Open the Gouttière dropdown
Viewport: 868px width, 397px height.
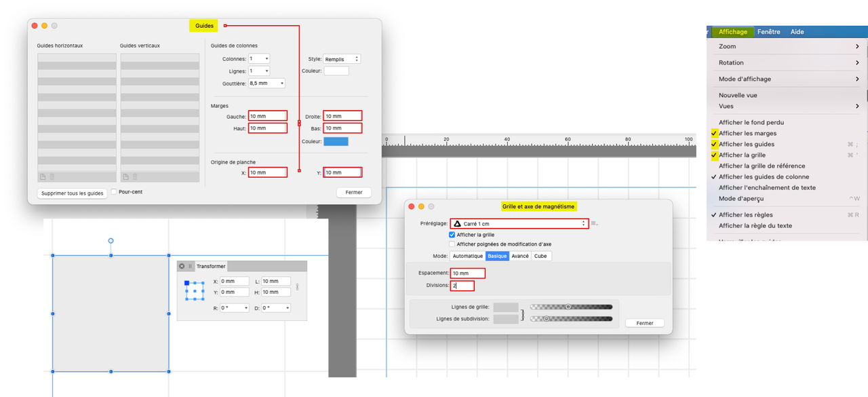267,83
